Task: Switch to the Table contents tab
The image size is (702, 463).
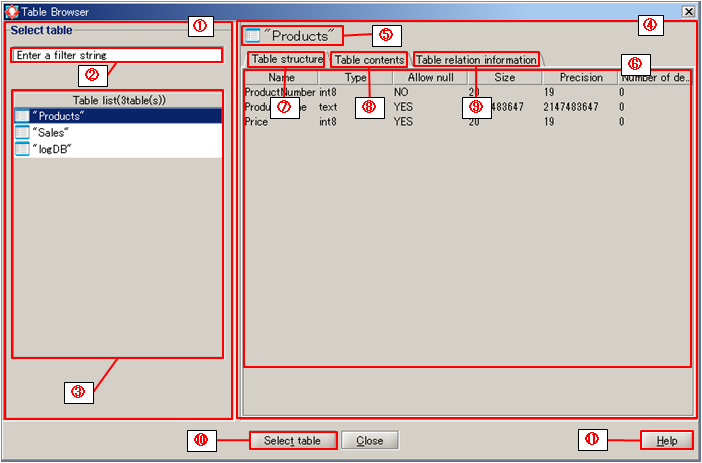Action: coord(369,60)
